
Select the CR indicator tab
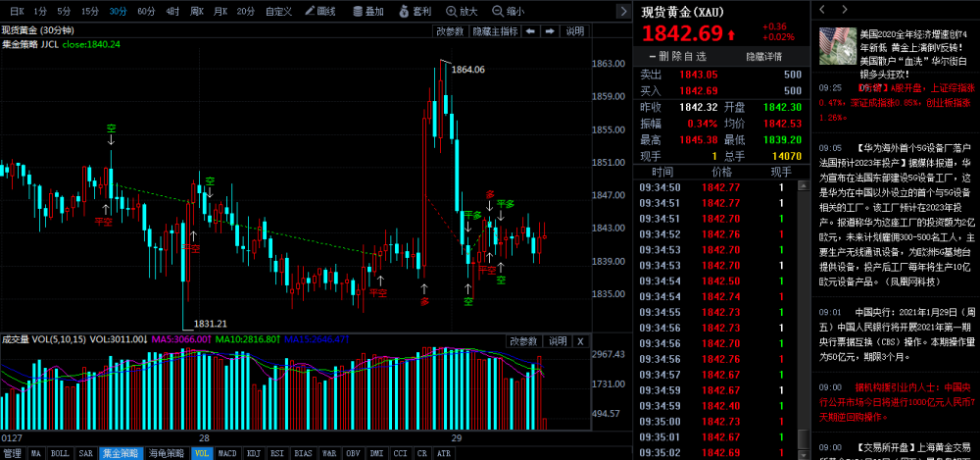(x=422, y=453)
